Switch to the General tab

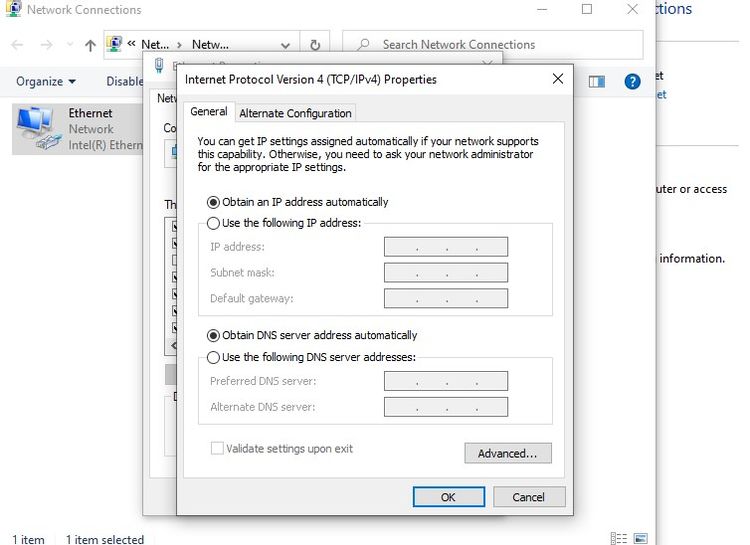209,111
